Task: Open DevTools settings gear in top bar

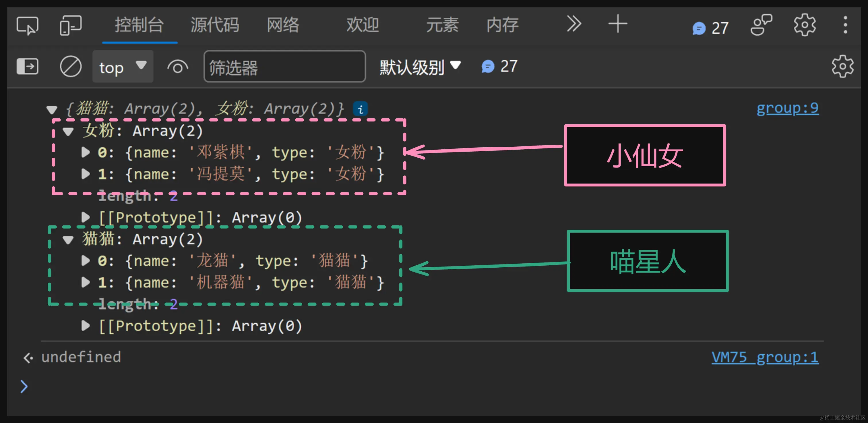Action: 804,25
